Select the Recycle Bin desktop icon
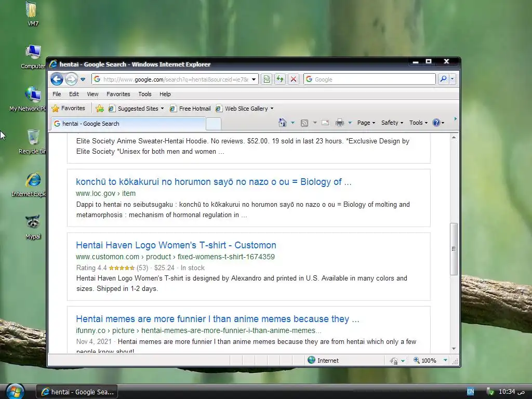Viewport: 532px width, 399px height. tap(33, 142)
